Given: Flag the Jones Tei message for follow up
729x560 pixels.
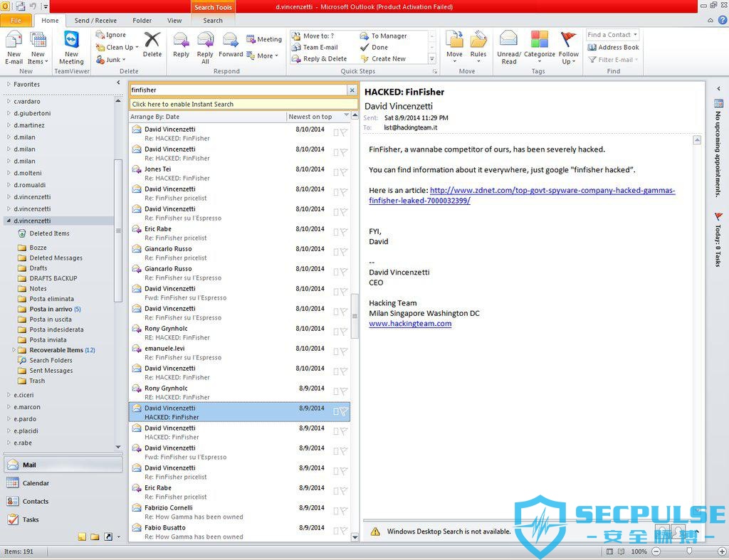Looking at the screenshot, I should pyautogui.click(x=344, y=172).
